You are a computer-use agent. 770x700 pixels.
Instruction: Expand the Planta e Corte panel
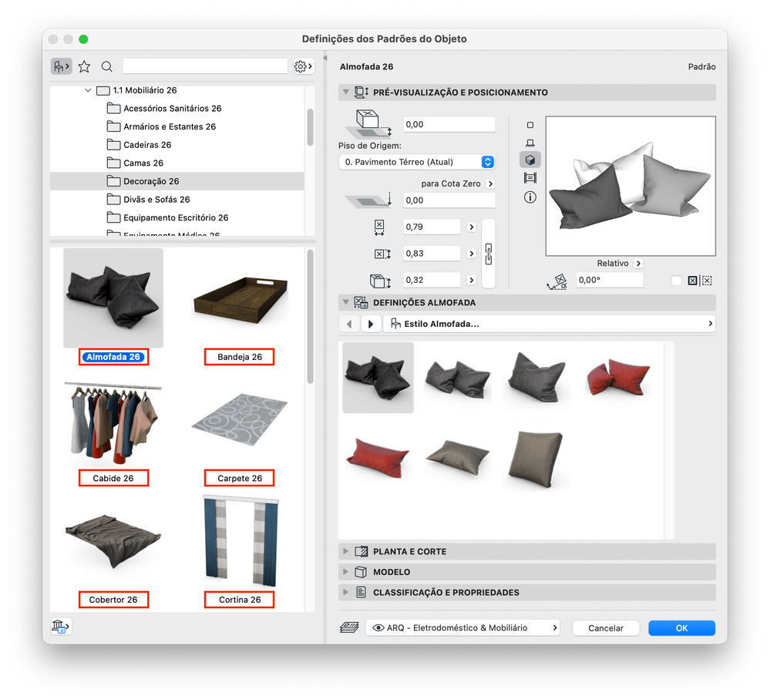coord(526,552)
